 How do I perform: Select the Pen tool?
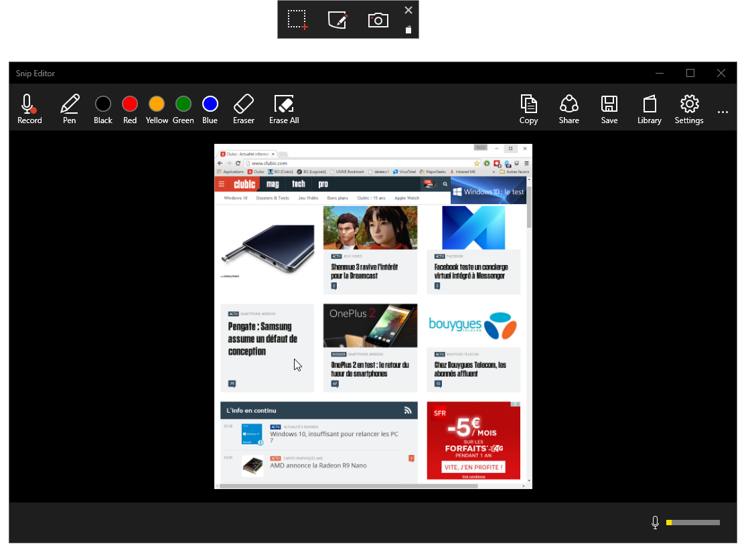coord(70,109)
